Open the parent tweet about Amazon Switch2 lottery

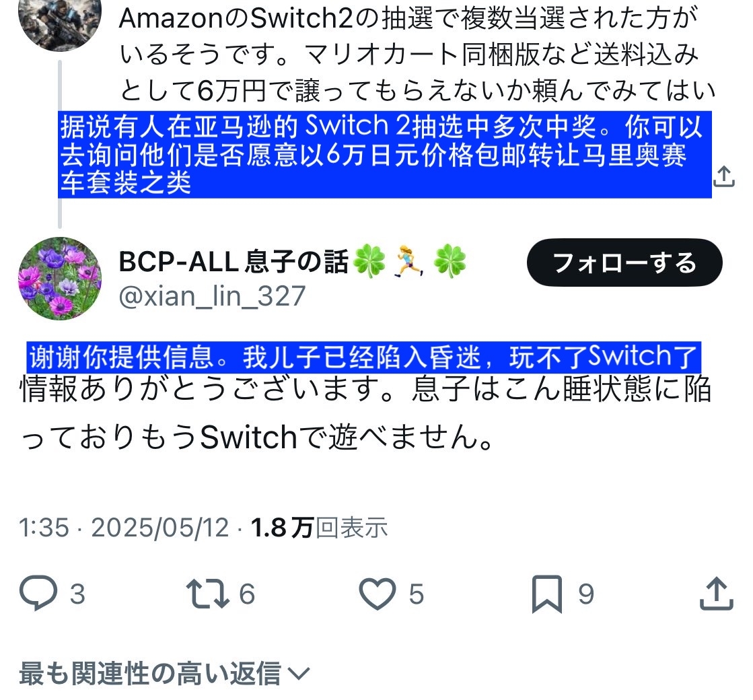(417, 54)
